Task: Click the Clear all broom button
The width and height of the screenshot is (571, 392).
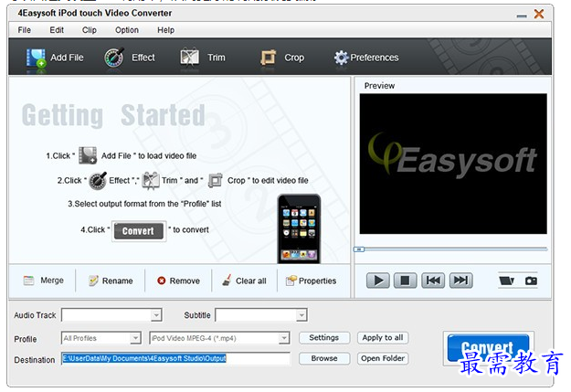Action: point(244,281)
